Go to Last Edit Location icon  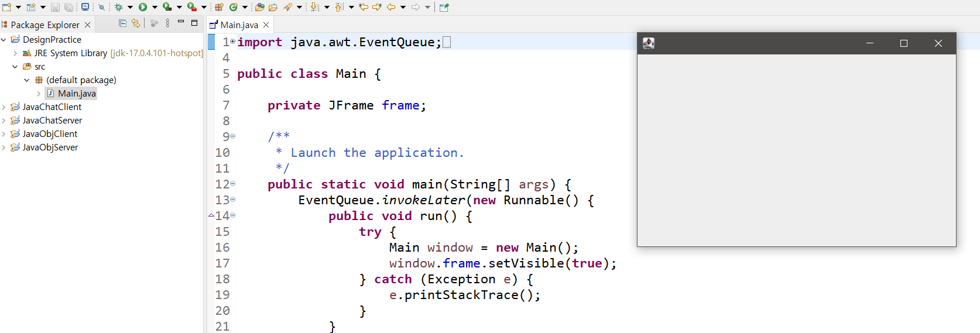pos(364,7)
